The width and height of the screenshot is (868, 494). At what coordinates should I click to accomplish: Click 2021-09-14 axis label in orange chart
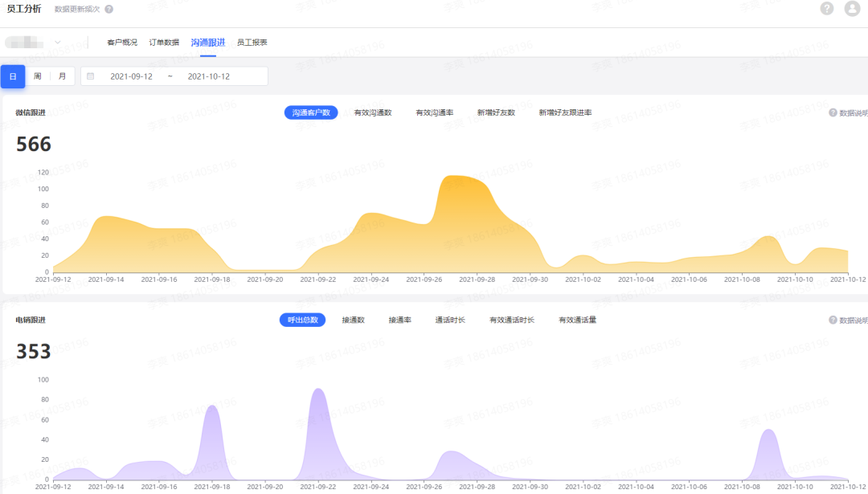point(106,280)
